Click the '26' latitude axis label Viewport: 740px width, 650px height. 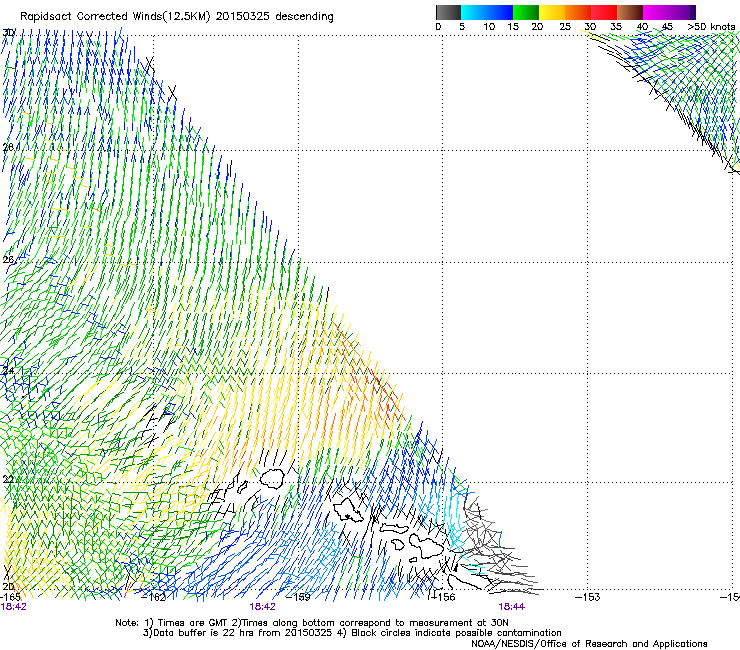[8, 259]
